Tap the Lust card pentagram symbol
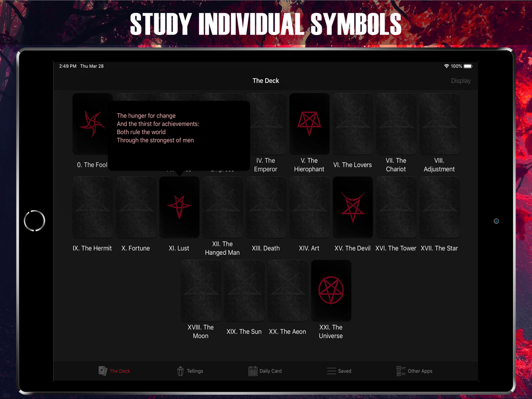 click(179, 207)
